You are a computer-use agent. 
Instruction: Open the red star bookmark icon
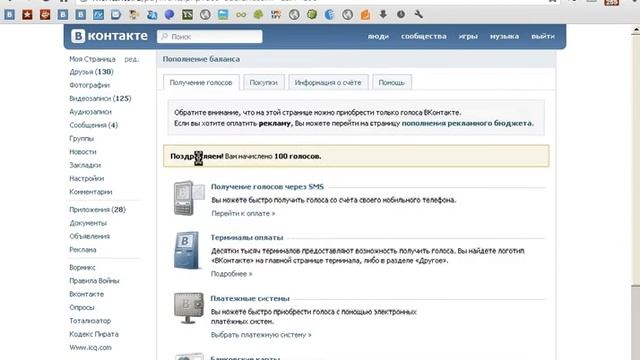tap(27, 15)
